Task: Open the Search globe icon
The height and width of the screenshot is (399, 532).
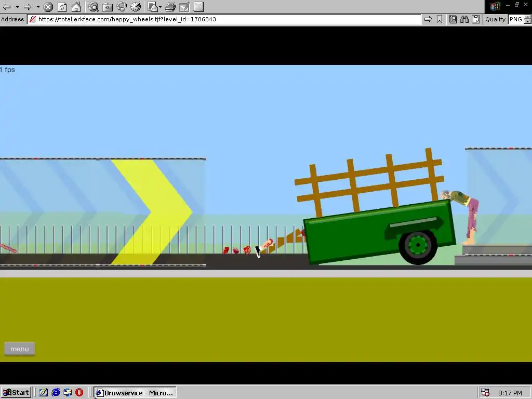Action: 94,7
